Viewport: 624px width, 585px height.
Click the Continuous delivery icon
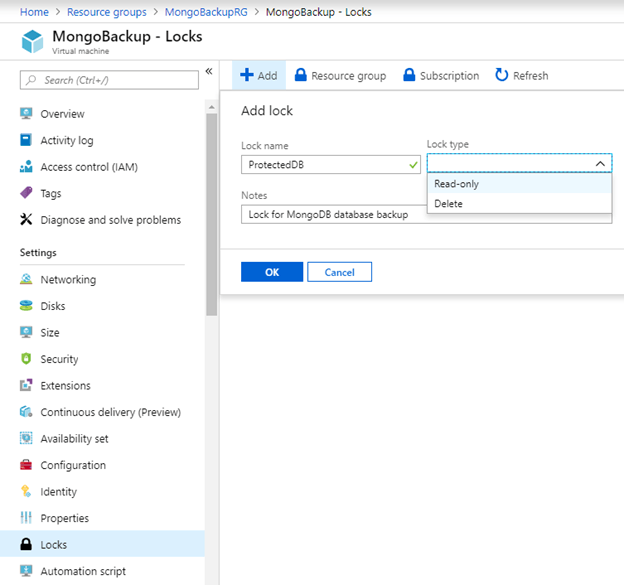click(x=26, y=411)
